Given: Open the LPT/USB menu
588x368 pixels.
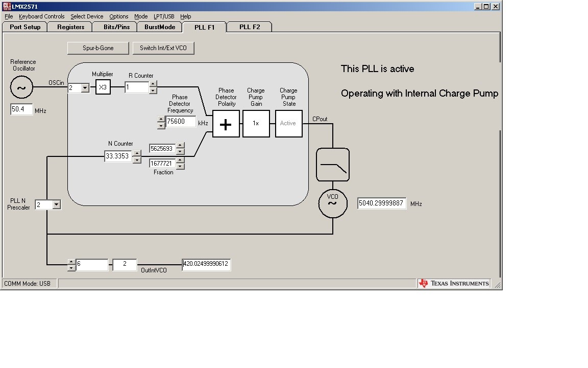Looking at the screenshot, I should pos(164,16).
